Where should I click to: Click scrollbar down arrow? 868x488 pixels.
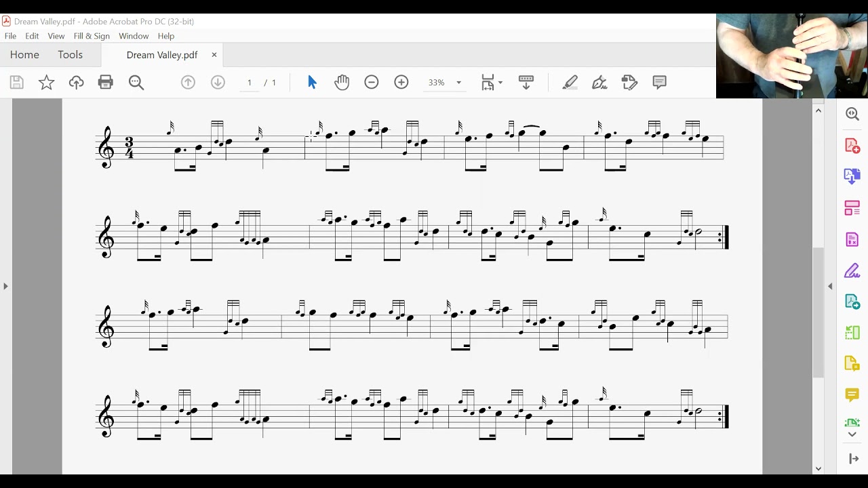pos(818,468)
